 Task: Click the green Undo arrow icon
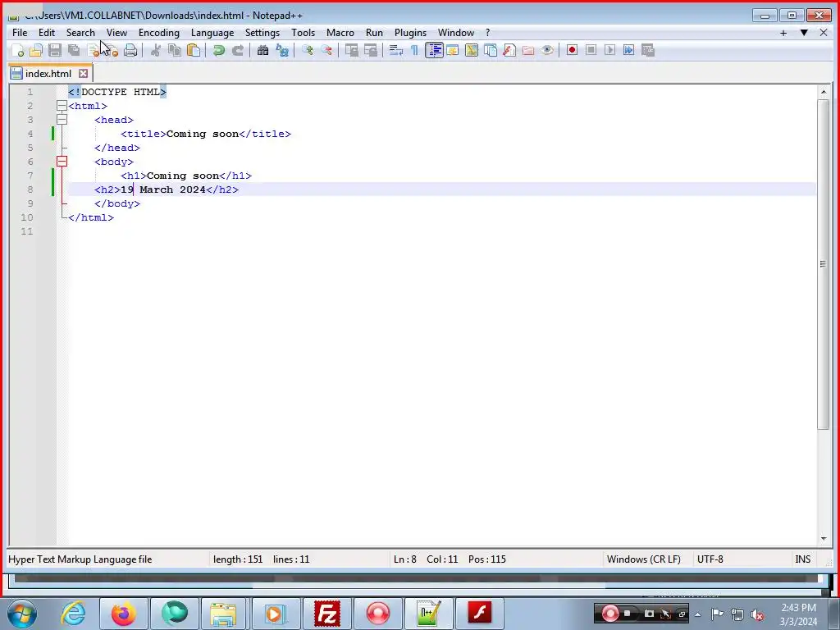pos(218,50)
